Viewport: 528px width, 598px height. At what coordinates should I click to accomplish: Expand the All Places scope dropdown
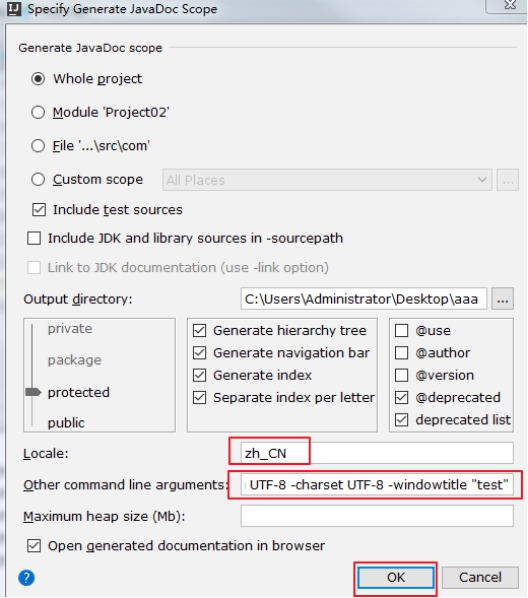coord(327,180)
